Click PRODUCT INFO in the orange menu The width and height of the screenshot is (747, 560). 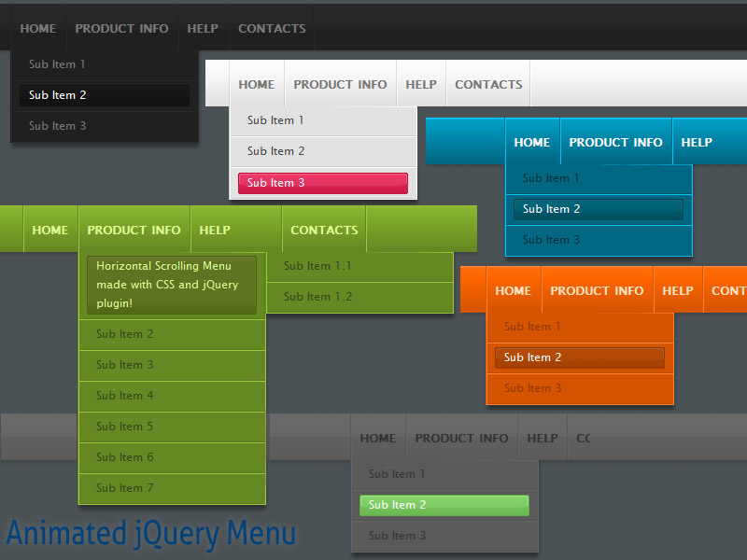598,290
